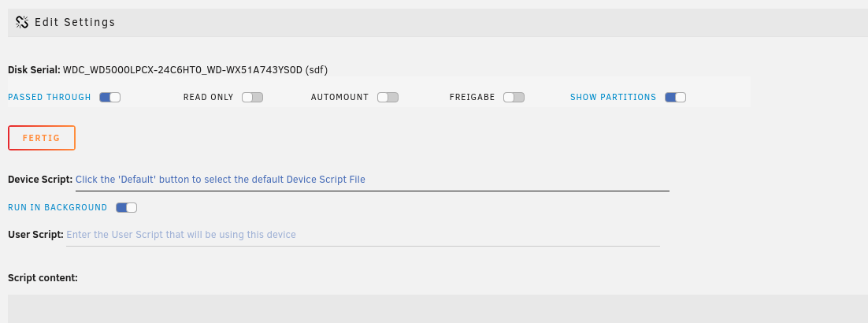868x323 pixels.
Task: Click the Script content label
Action: [x=43, y=278]
